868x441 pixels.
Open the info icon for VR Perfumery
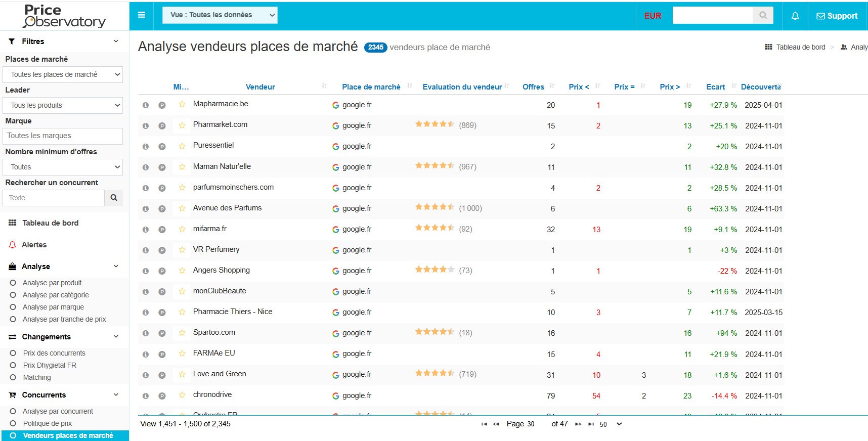point(146,250)
